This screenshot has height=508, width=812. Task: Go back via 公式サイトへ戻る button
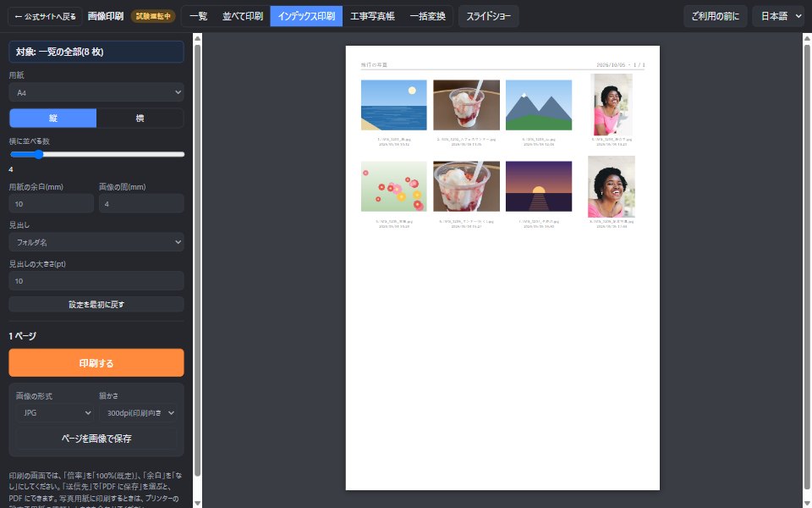click(x=45, y=16)
